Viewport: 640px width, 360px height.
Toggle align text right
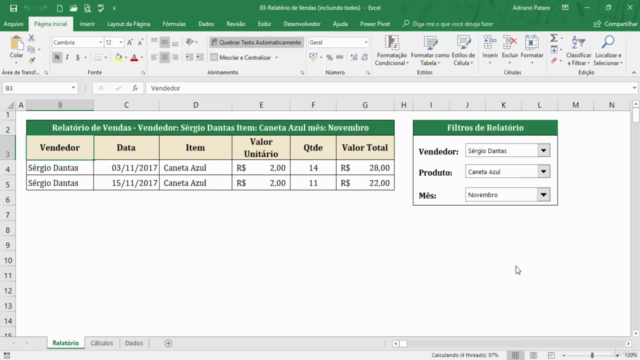point(175,58)
